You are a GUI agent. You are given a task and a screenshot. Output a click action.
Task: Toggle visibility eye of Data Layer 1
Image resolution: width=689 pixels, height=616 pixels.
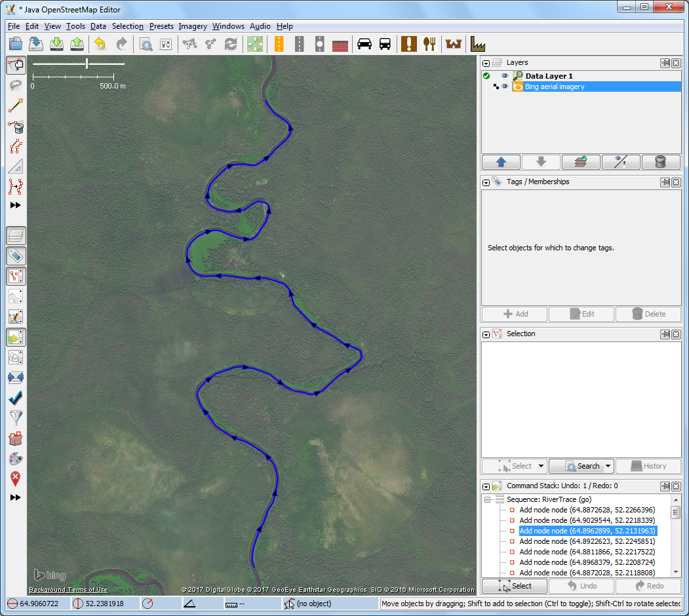(505, 76)
